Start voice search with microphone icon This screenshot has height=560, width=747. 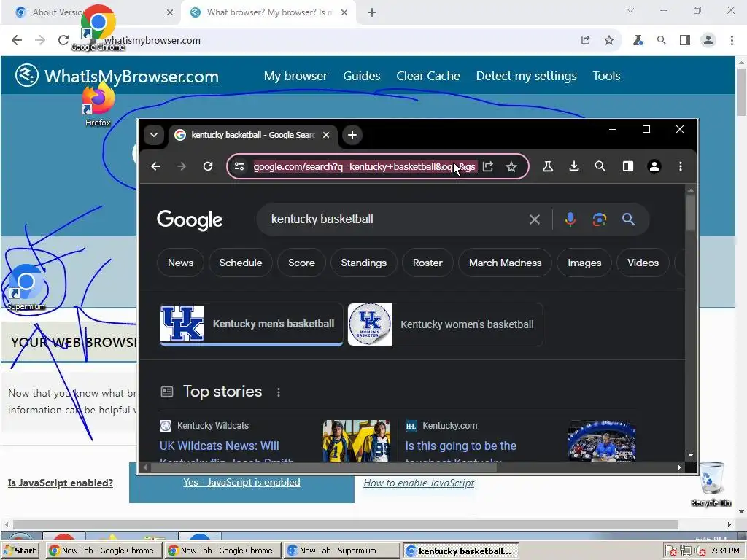pyautogui.click(x=570, y=219)
